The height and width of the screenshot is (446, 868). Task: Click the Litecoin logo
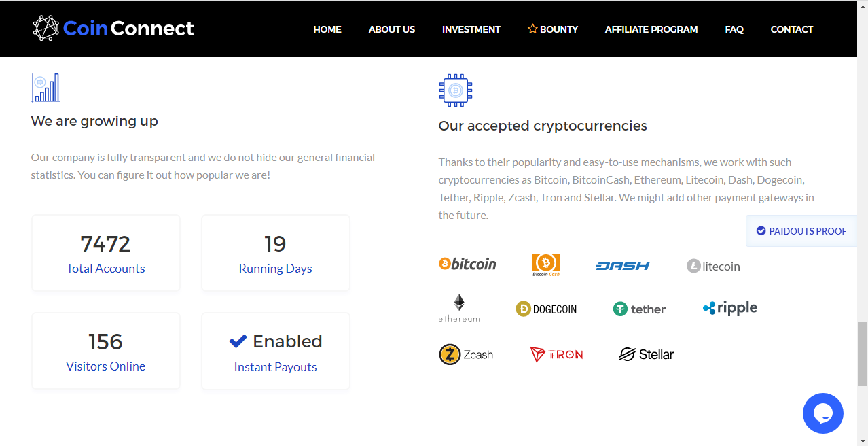click(x=713, y=266)
